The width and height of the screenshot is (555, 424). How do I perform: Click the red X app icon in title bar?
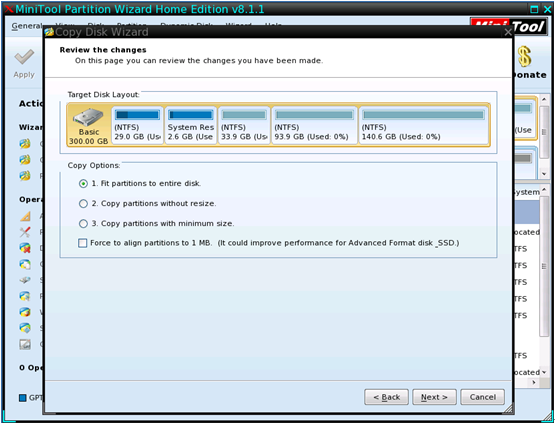coord(9,9)
